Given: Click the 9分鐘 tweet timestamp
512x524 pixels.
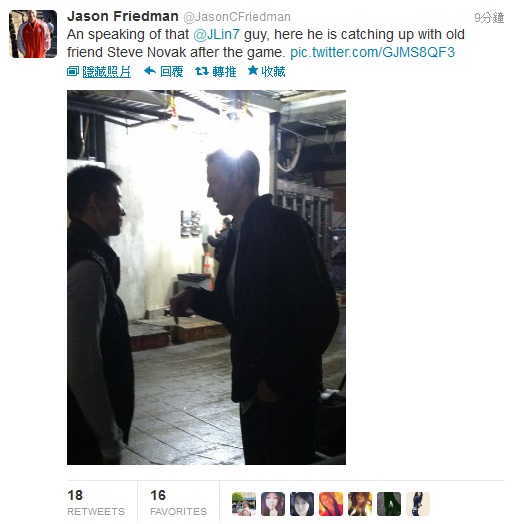Looking at the screenshot, I should 489,18.
